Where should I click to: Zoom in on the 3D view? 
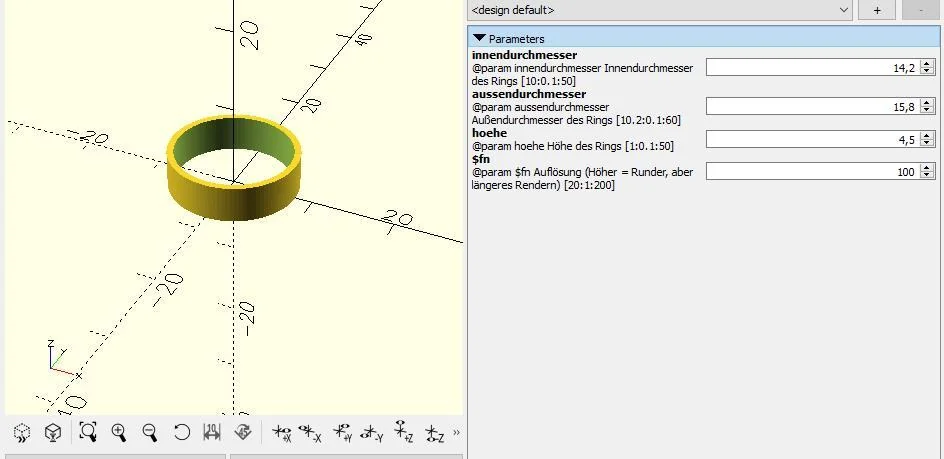(119, 433)
